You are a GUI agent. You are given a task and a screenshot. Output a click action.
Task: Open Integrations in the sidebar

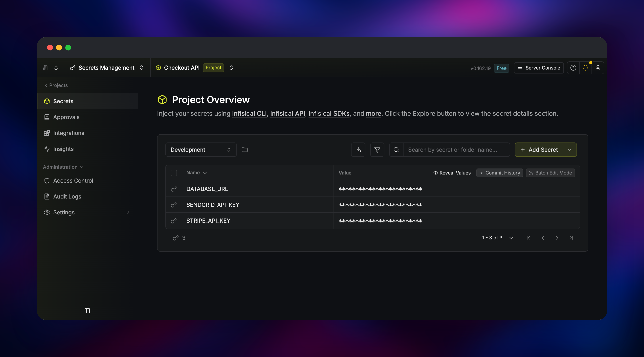87,133
